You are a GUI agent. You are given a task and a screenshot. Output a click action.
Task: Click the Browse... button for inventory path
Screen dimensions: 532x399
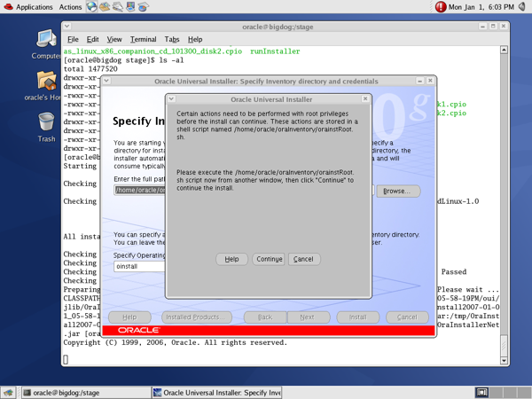(x=398, y=191)
